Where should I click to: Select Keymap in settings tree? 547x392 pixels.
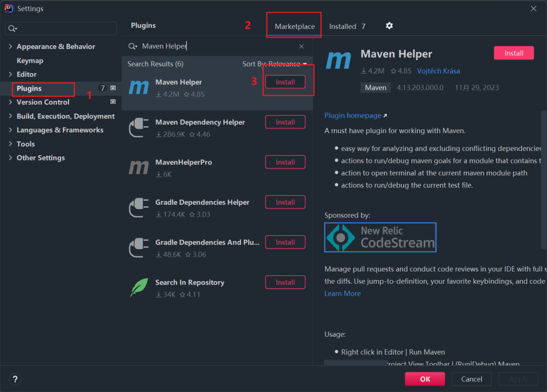pos(30,61)
